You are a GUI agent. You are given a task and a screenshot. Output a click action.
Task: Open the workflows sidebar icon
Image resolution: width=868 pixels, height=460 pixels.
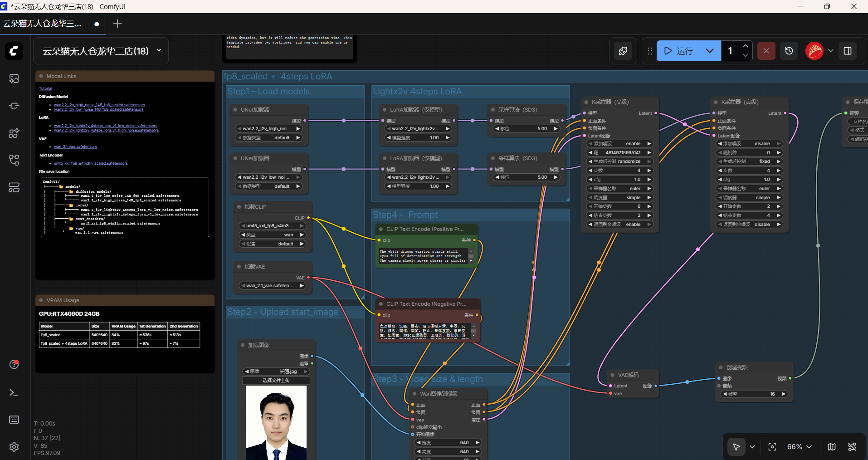[14, 160]
